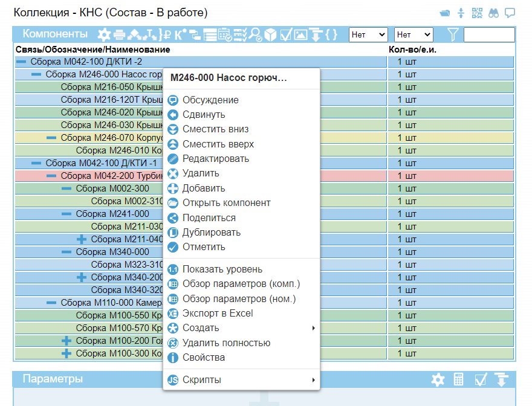Click the QR code icon in header

478,13
